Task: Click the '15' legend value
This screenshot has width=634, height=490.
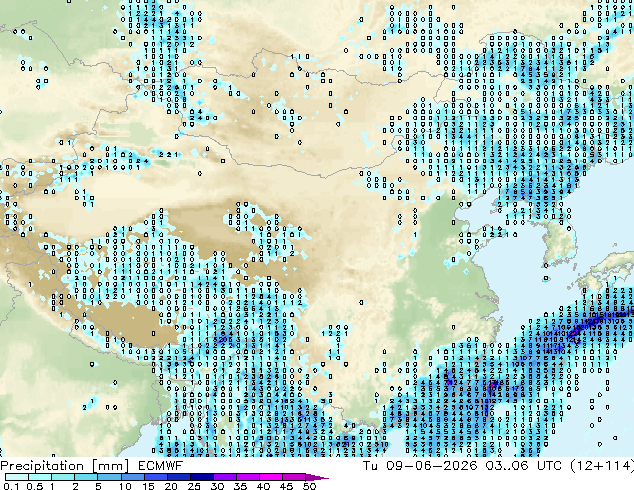Action: point(148,486)
